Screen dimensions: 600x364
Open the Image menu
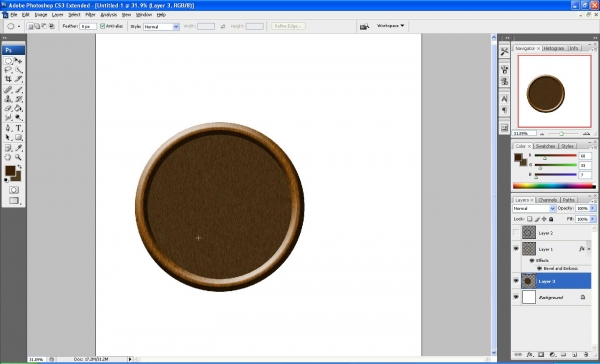[x=41, y=15]
